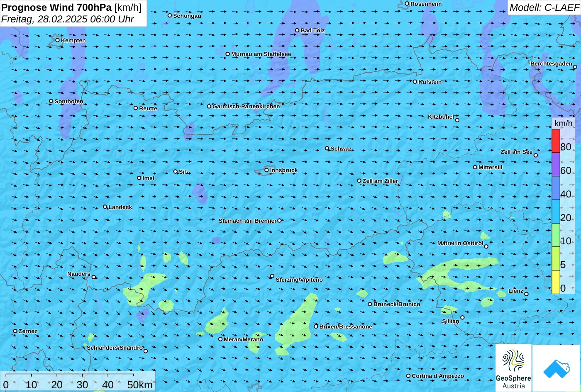Click the 'Meran/Merano' label

244,340
